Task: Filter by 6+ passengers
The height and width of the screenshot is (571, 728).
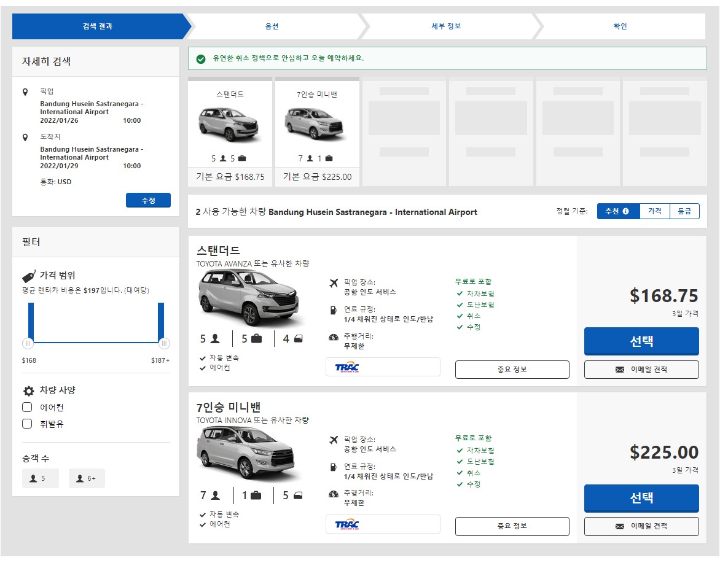Action: point(87,478)
